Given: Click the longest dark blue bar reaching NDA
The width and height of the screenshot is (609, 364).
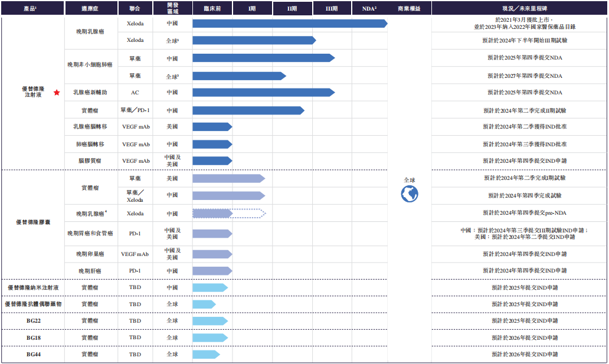Looking at the screenshot, I should click(x=289, y=24).
